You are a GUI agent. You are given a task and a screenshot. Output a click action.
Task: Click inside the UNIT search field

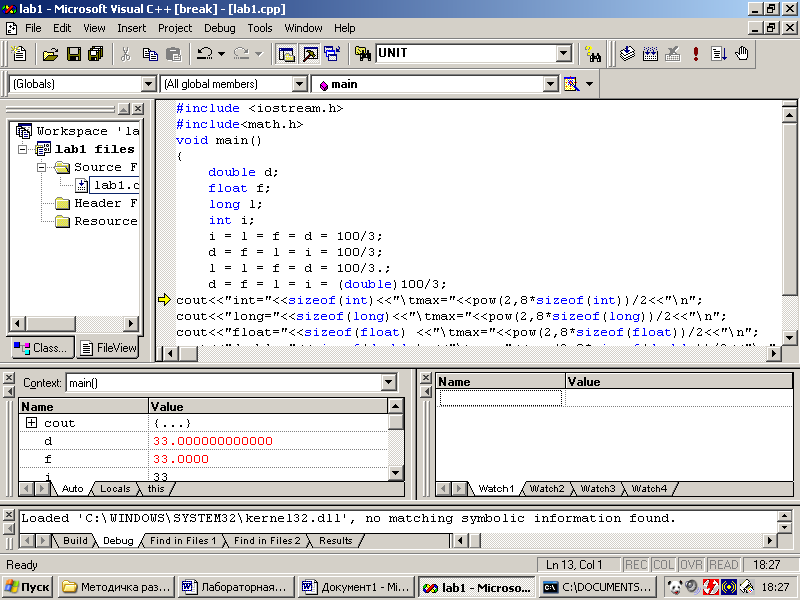pos(466,53)
